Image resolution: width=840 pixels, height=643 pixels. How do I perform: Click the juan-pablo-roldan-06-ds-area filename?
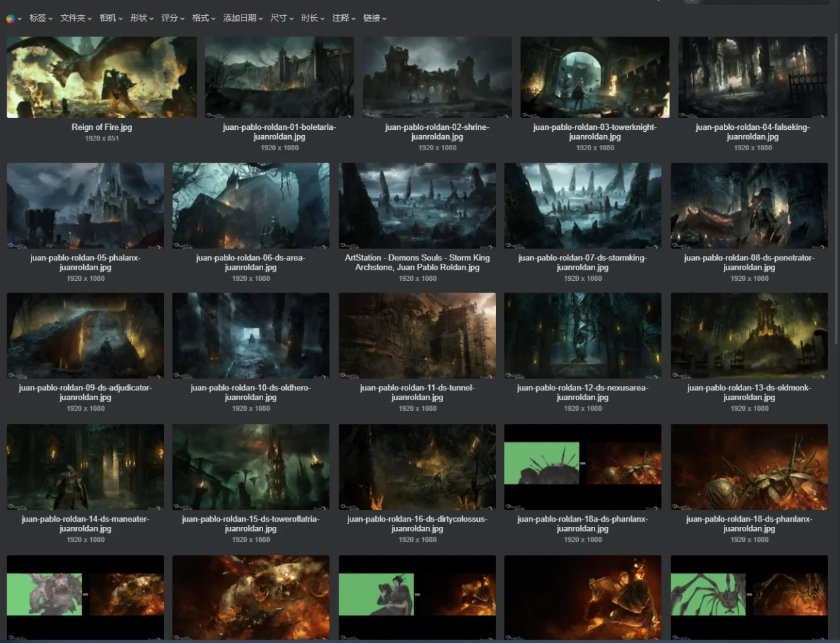251,262
